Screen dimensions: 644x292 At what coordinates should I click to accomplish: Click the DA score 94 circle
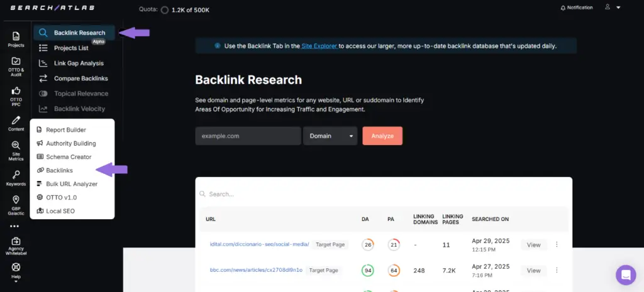pos(368,271)
